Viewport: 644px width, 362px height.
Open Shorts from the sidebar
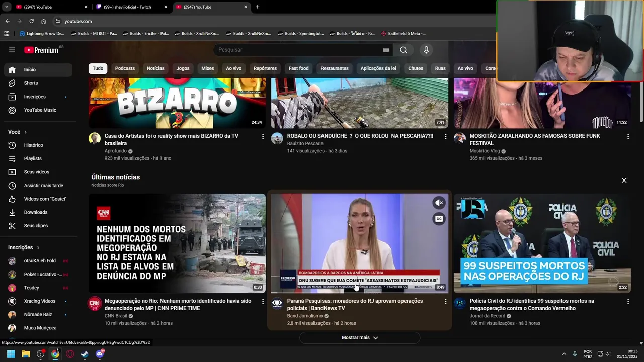tap(38, 83)
